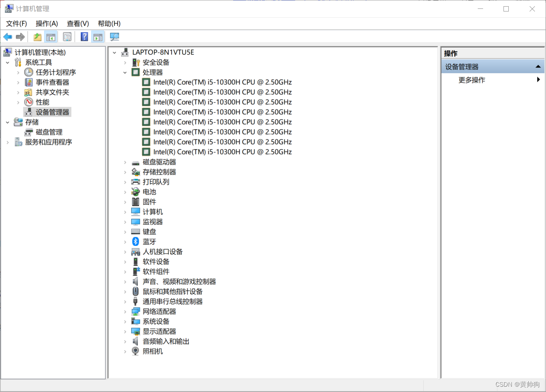Select the 计算机 device category
Image resolution: width=546 pixels, height=392 pixels.
coord(152,212)
